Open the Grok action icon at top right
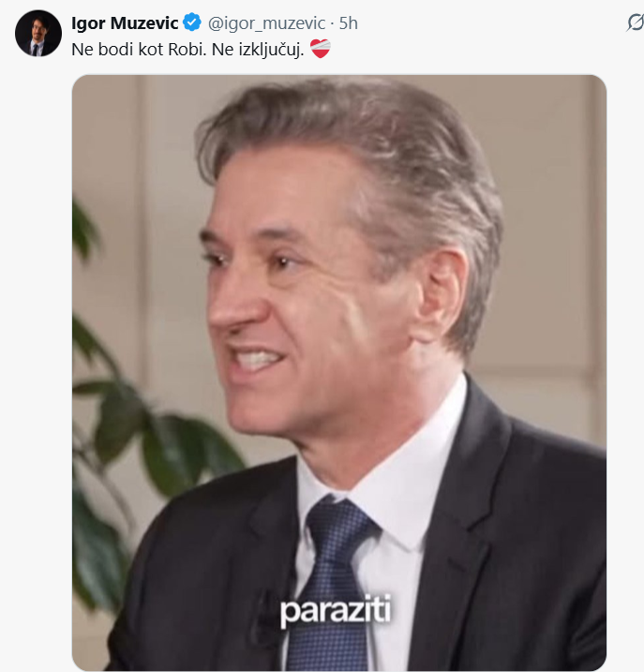 click(635, 22)
